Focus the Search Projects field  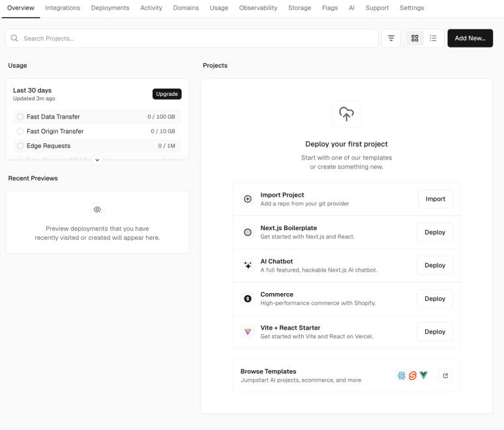192,38
